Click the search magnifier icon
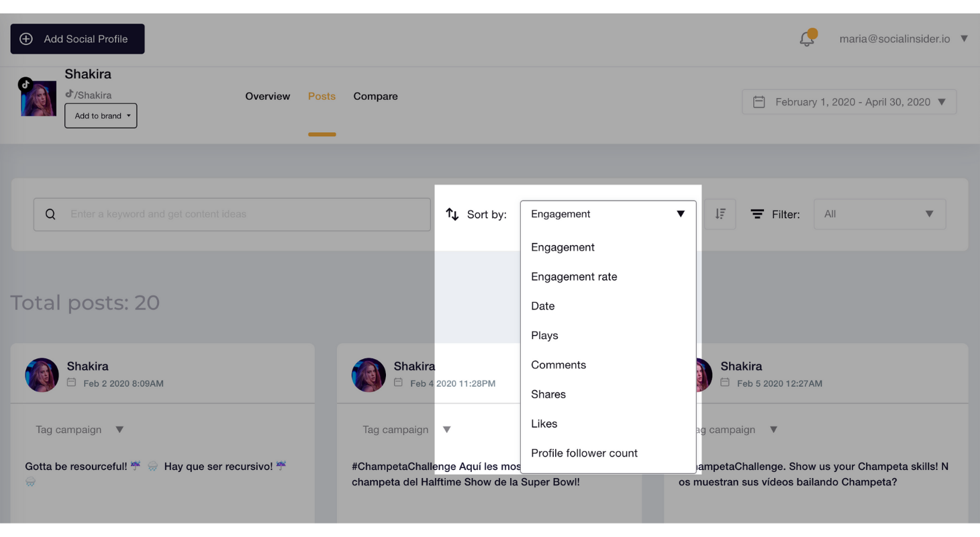Viewport: 980px width, 537px height. tap(50, 214)
